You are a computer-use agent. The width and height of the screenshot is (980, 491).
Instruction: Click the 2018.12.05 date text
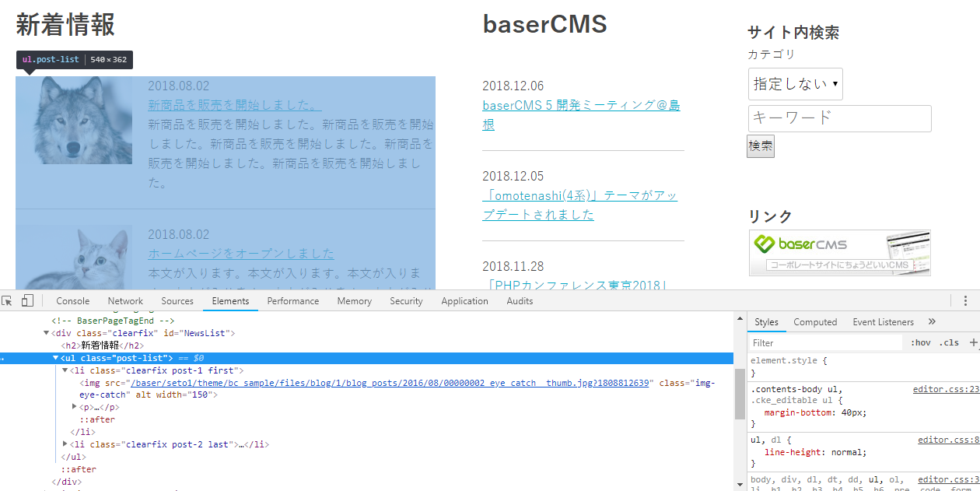click(513, 176)
